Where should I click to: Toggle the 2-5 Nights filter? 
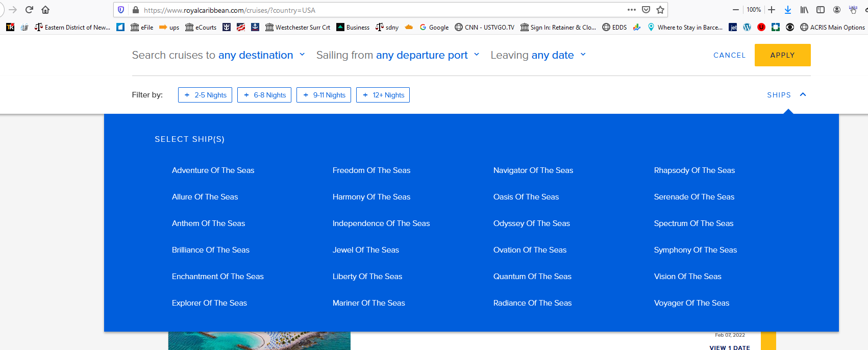205,95
